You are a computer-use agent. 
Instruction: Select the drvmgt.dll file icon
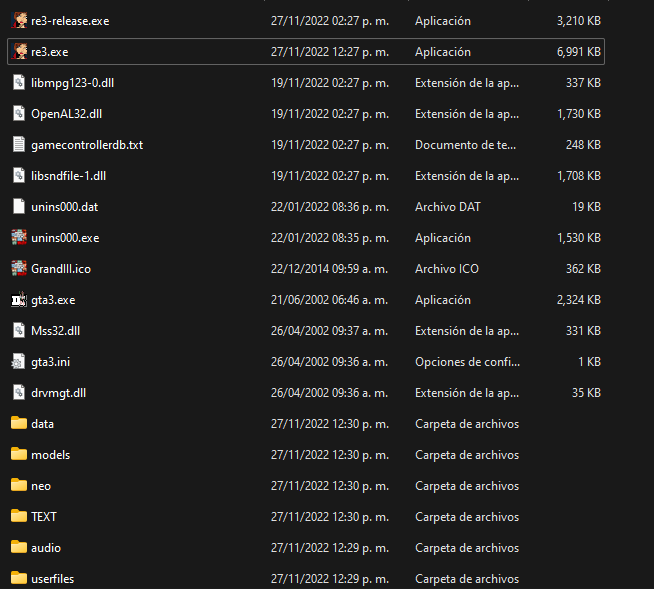pos(19,392)
